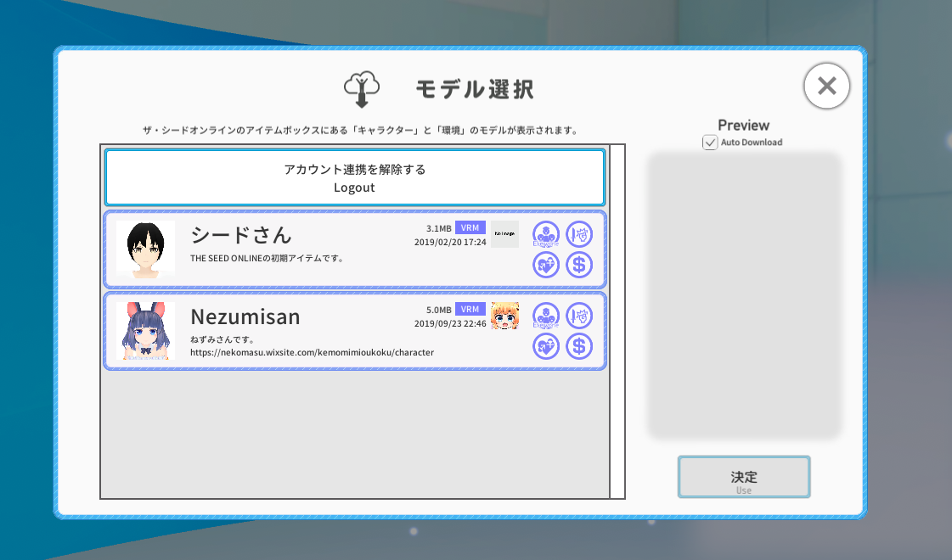The height and width of the screenshot is (560, 952).
Task: Click the Everyone usage icon for シードさん
Action: [546, 234]
